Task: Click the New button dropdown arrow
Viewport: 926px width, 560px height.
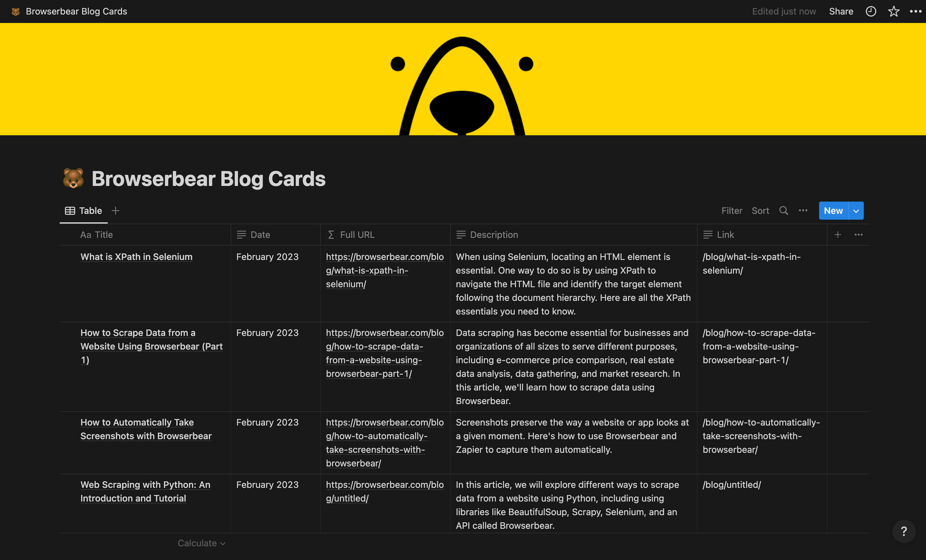Action: pos(856,210)
